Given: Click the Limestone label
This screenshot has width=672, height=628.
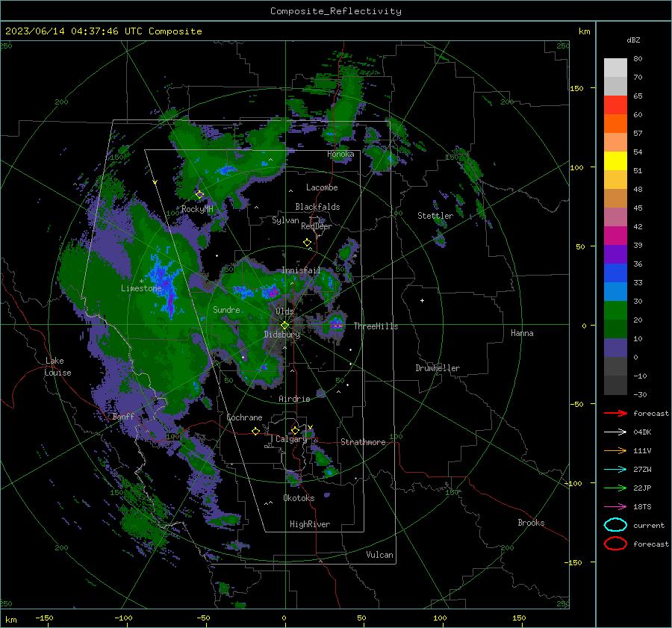Looking at the screenshot, I should tap(141, 288).
